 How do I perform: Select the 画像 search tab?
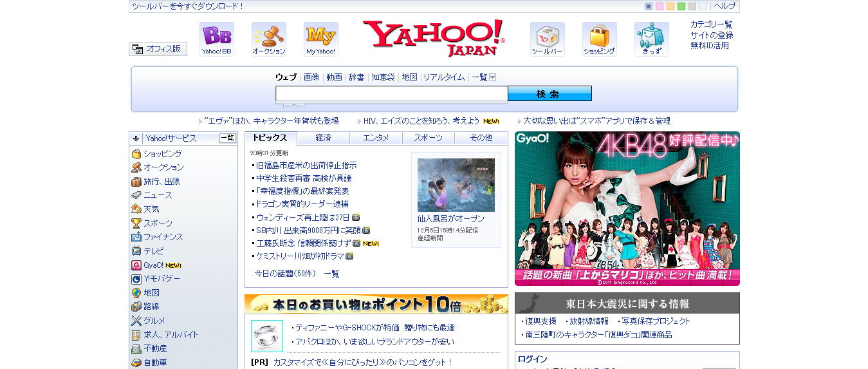[311, 77]
